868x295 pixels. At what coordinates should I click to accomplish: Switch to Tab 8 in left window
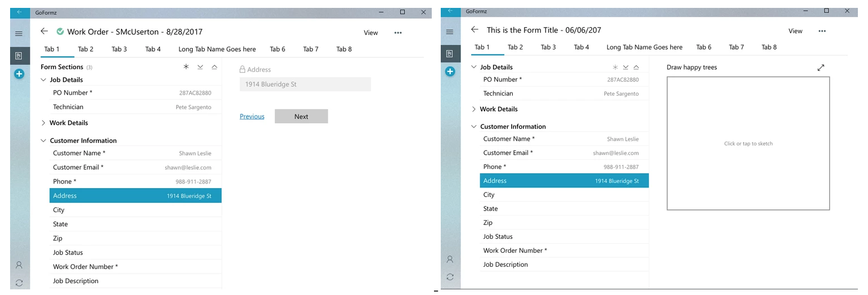tap(344, 49)
